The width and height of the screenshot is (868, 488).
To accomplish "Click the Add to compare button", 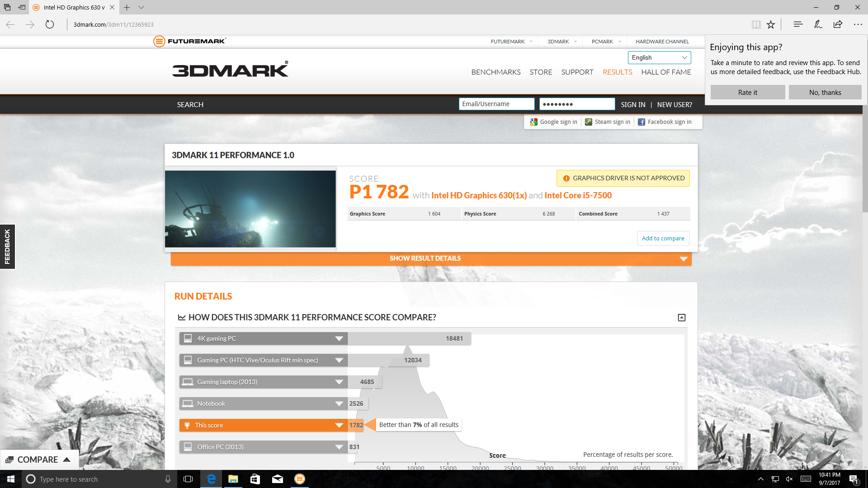I will click(x=663, y=238).
